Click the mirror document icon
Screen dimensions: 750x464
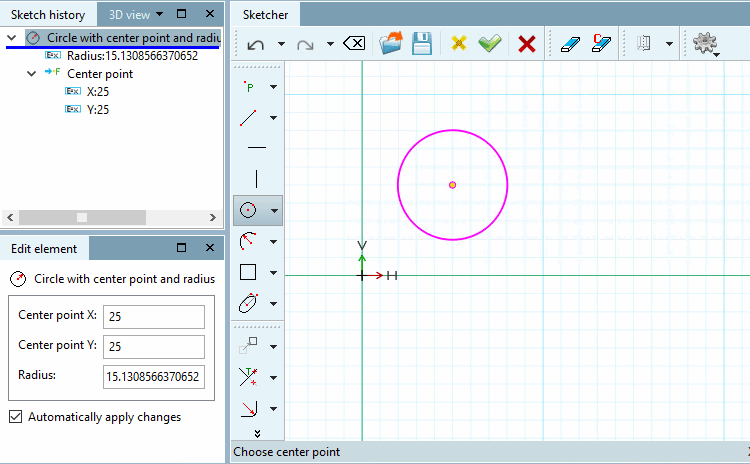coord(644,43)
